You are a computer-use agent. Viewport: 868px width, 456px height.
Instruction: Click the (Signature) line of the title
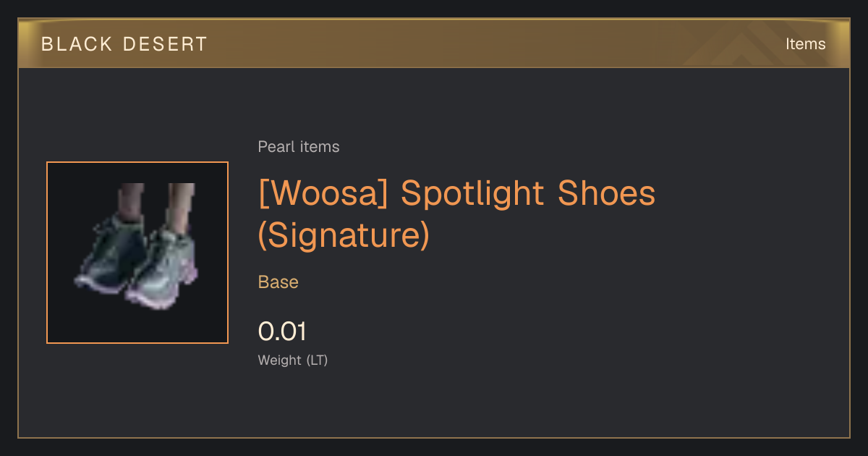[x=344, y=236]
